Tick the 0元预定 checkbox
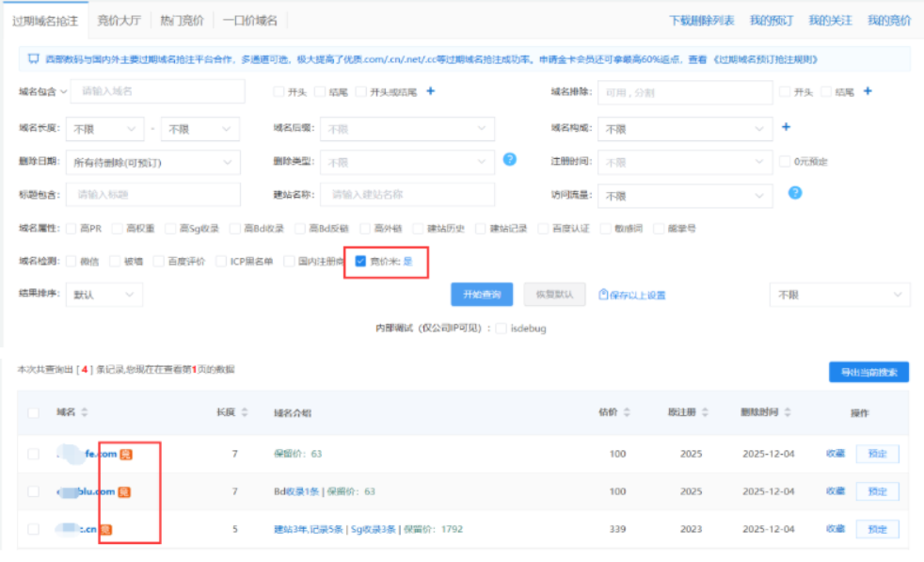This screenshot has width=924, height=562. coord(785,162)
